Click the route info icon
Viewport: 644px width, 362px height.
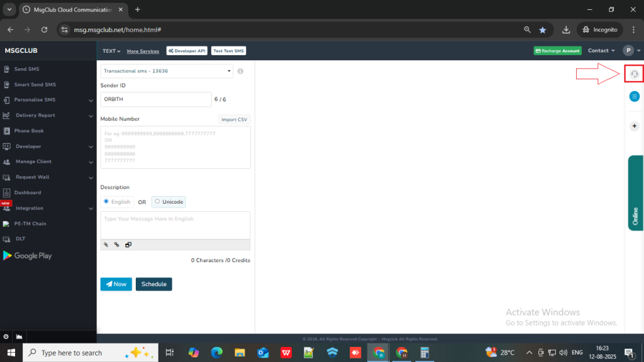(x=241, y=72)
